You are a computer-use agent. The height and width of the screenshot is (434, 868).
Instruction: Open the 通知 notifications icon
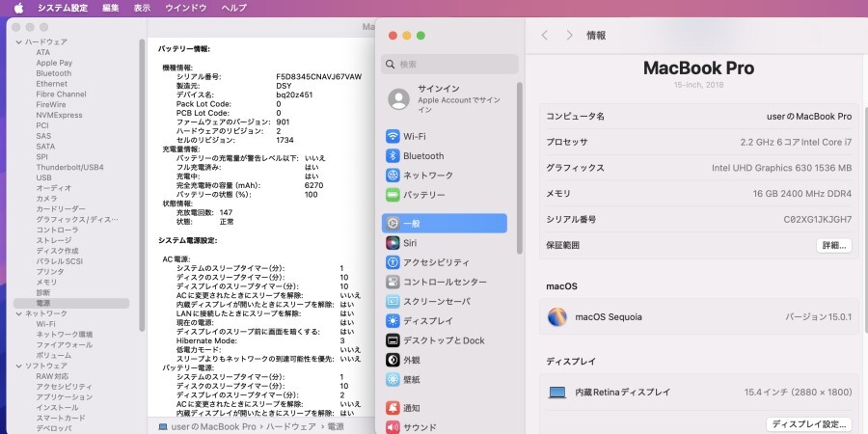(x=393, y=408)
